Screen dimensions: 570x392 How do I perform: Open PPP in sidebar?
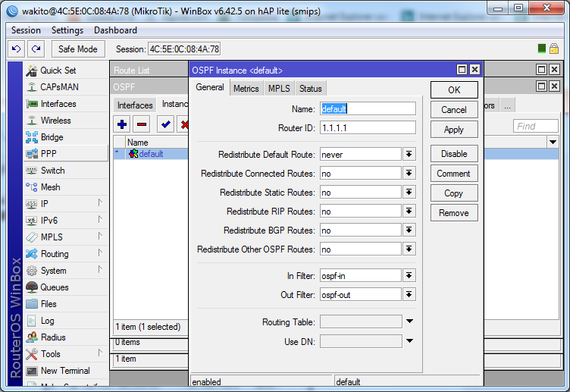[x=66, y=154]
